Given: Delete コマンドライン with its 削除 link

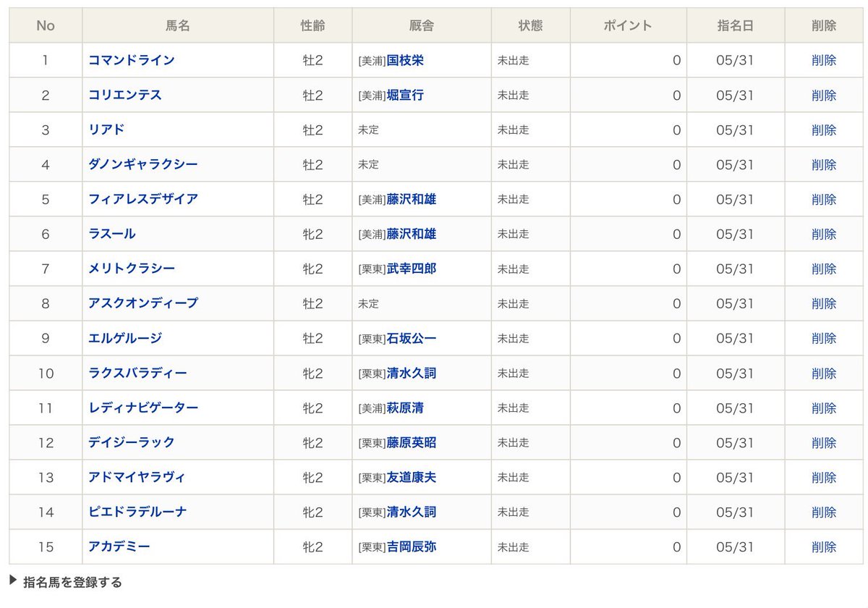Looking at the screenshot, I should 824,60.
